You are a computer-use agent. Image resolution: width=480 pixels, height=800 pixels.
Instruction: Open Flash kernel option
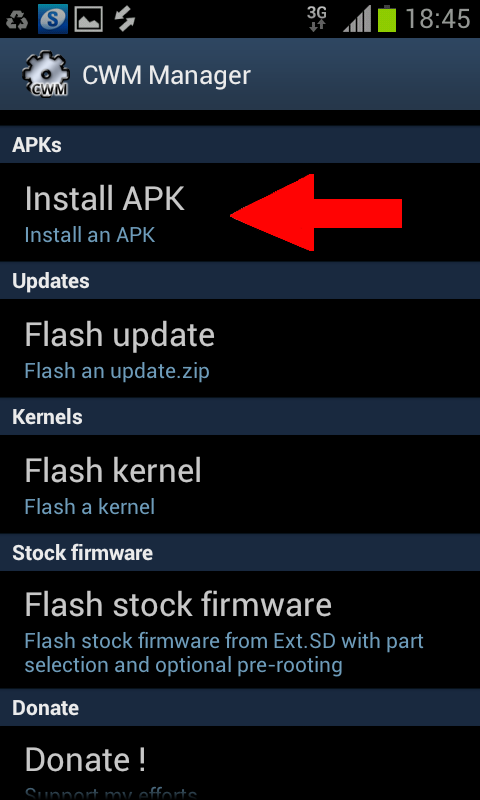coord(240,484)
